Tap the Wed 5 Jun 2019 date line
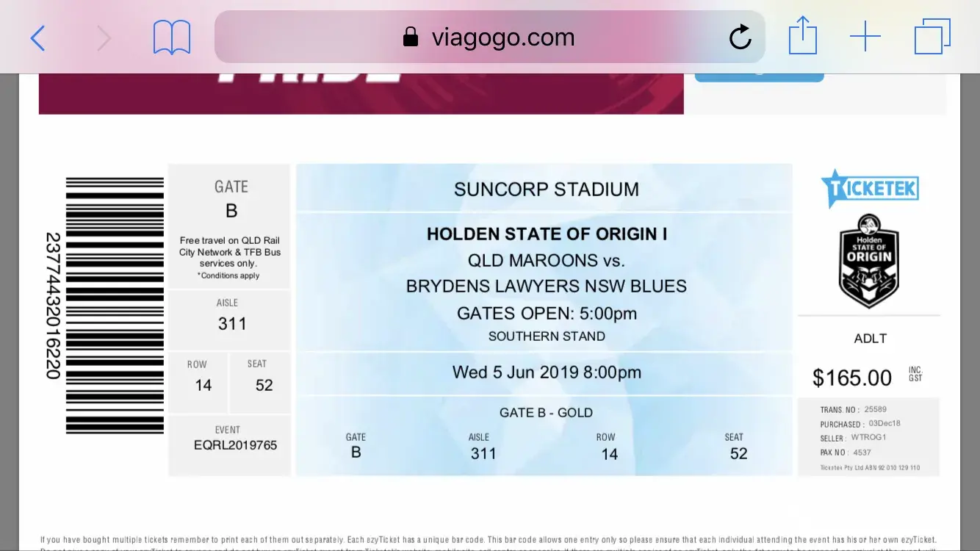The image size is (980, 551). coord(547,372)
